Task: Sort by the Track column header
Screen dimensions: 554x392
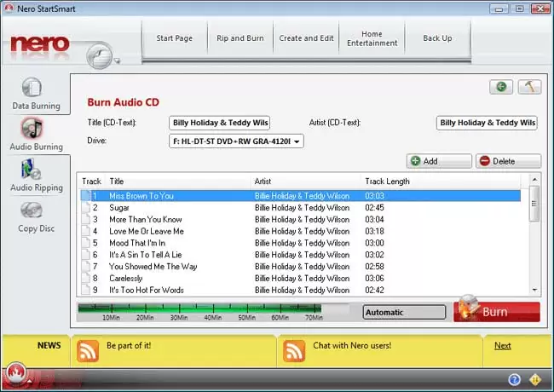Action: click(91, 182)
